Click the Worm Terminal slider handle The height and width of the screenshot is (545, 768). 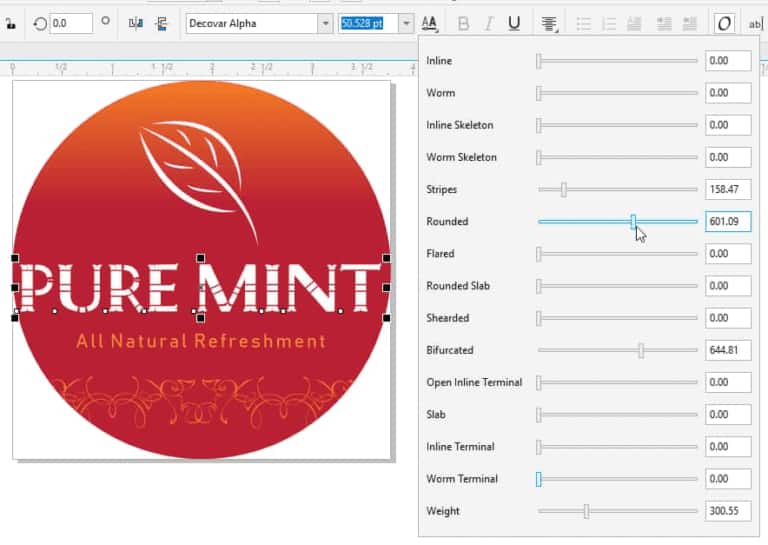pyautogui.click(x=538, y=479)
